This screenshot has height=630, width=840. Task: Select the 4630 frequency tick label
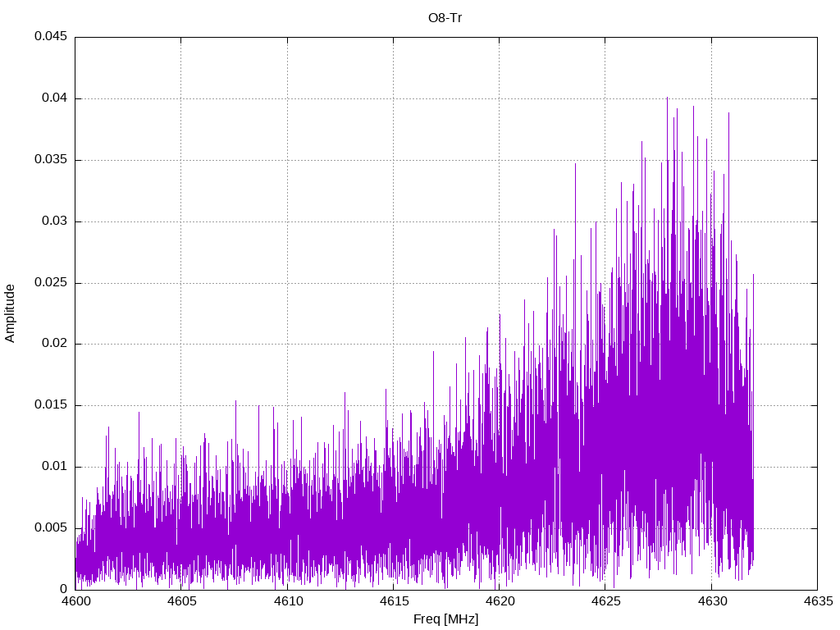(x=711, y=601)
